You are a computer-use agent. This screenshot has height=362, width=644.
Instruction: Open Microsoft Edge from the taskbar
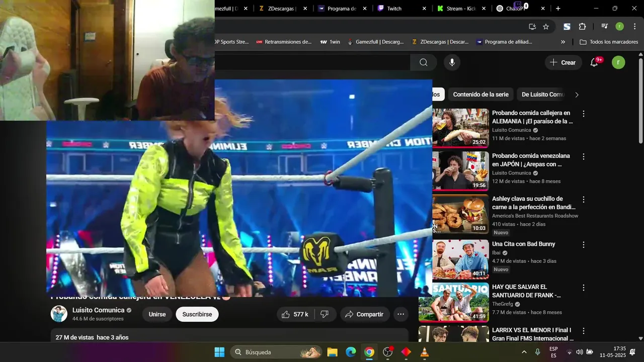click(351, 352)
